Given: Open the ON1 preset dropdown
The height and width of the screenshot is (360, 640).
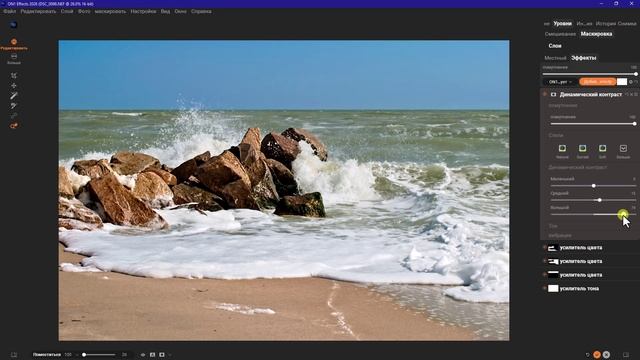Looking at the screenshot, I should (560, 82).
